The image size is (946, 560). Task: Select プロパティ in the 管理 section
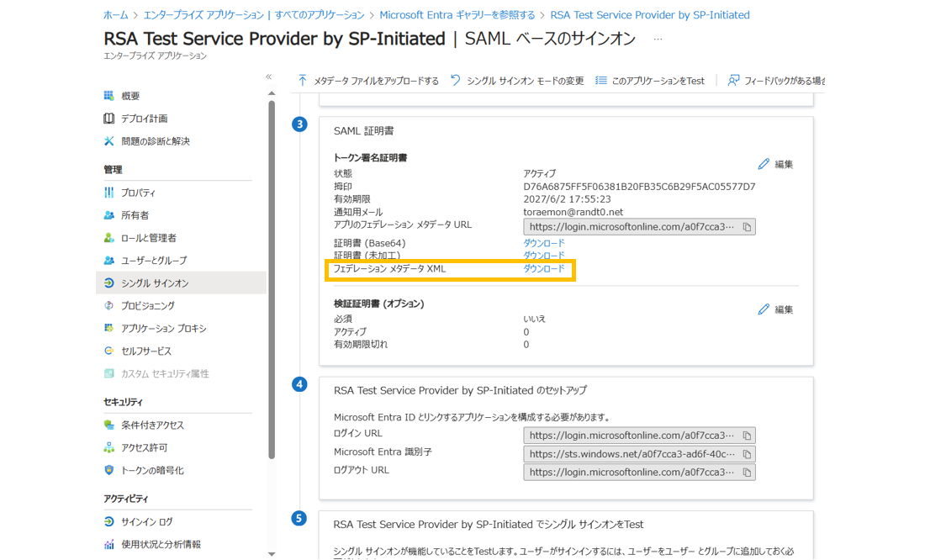[138, 193]
